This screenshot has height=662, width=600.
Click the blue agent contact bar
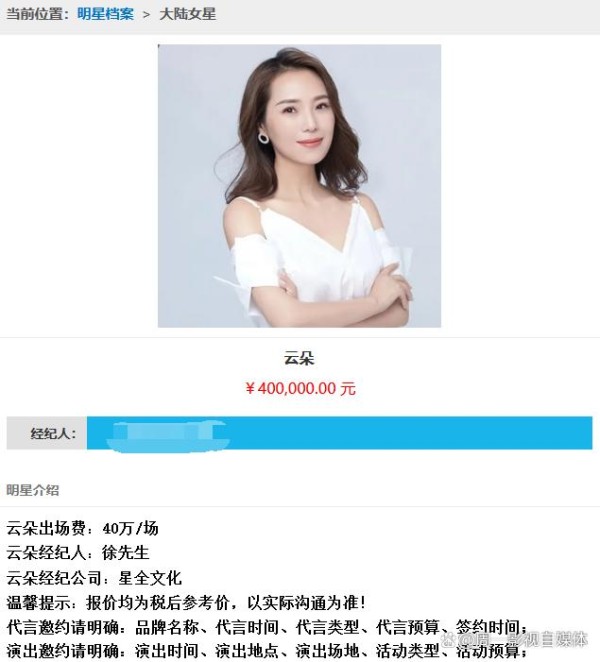tap(339, 433)
